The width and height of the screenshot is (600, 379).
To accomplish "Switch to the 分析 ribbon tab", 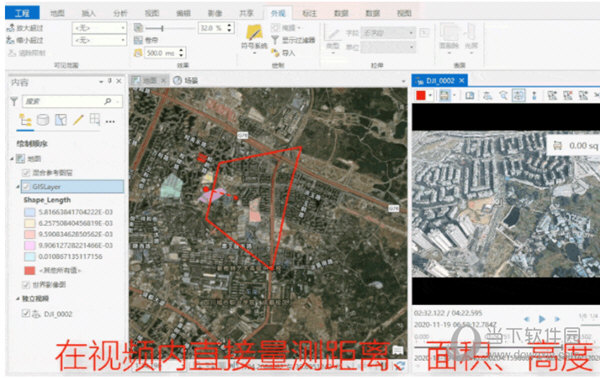I will click(120, 13).
